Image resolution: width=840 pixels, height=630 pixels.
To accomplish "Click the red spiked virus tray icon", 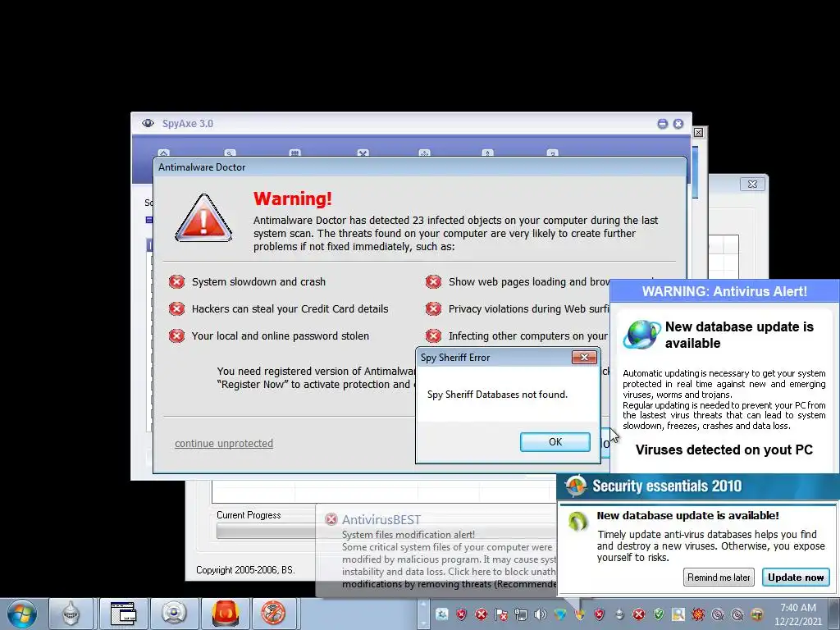I will pyautogui.click(x=699, y=614).
